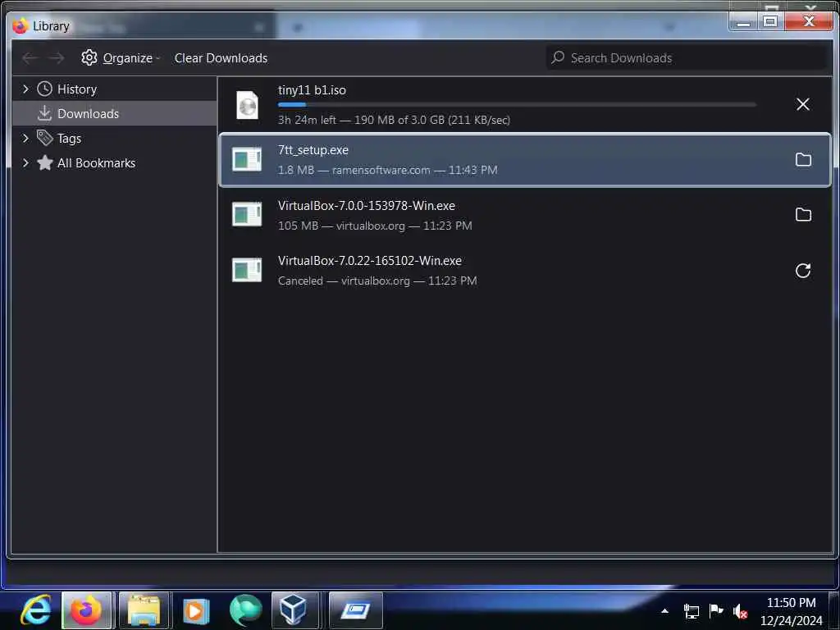Expand the History tree node
This screenshot has height=630, width=840.
click(x=25, y=89)
